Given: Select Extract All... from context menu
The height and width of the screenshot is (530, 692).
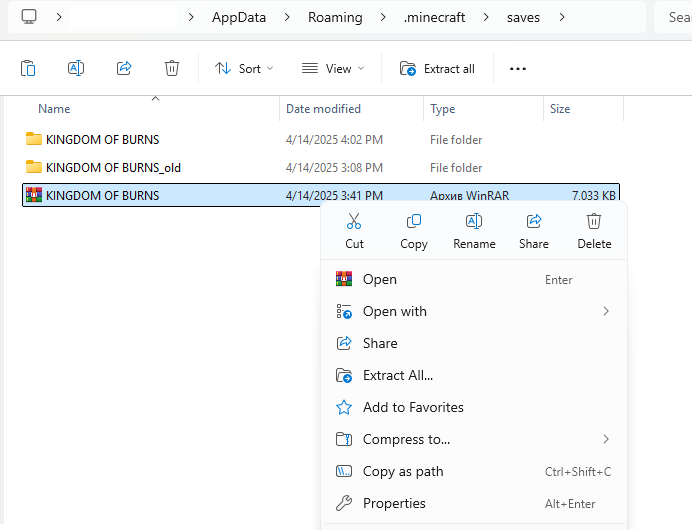Looking at the screenshot, I should pyautogui.click(x=398, y=375).
